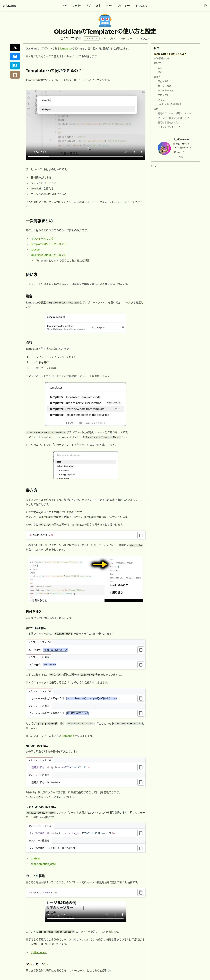
Task: Copy the tp.file.creation_date template code
Action: pos(140,833)
